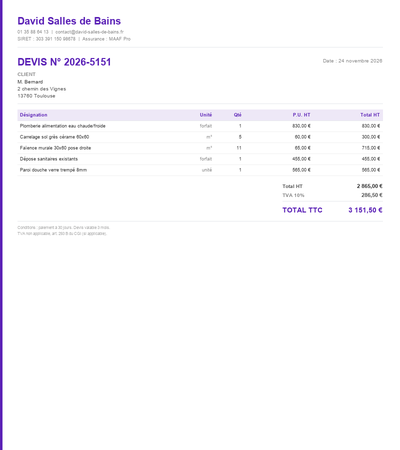Image resolution: width=400 pixels, height=450 pixels.
Task: Click the Qté column header
Action: click(238, 115)
